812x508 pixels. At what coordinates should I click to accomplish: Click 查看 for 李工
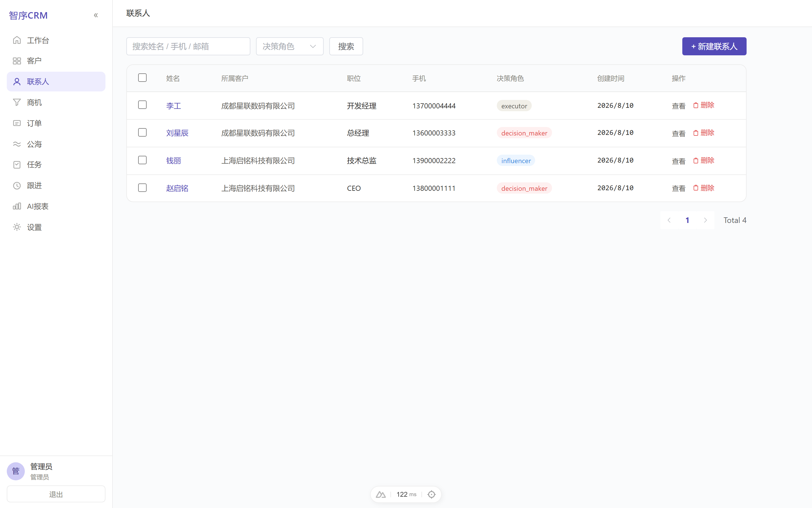coord(678,106)
